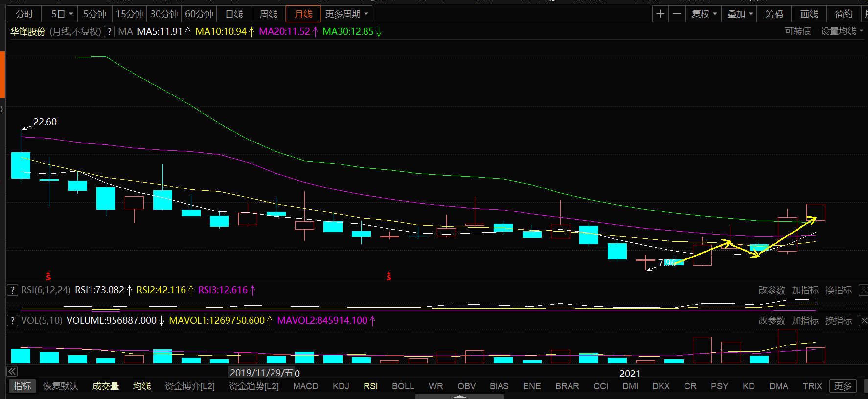Select MACD indicator
This screenshot has height=399, width=868.
[306, 386]
